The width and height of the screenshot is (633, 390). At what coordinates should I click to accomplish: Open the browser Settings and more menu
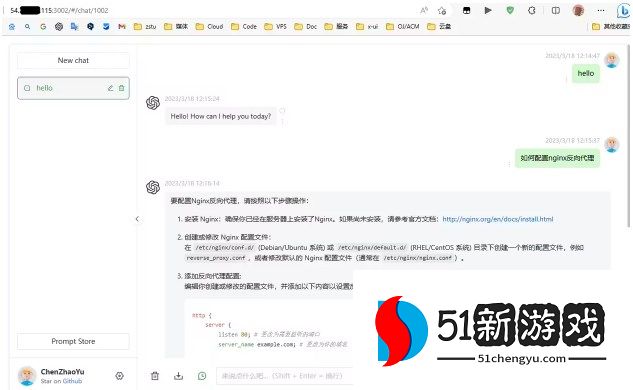(601, 10)
